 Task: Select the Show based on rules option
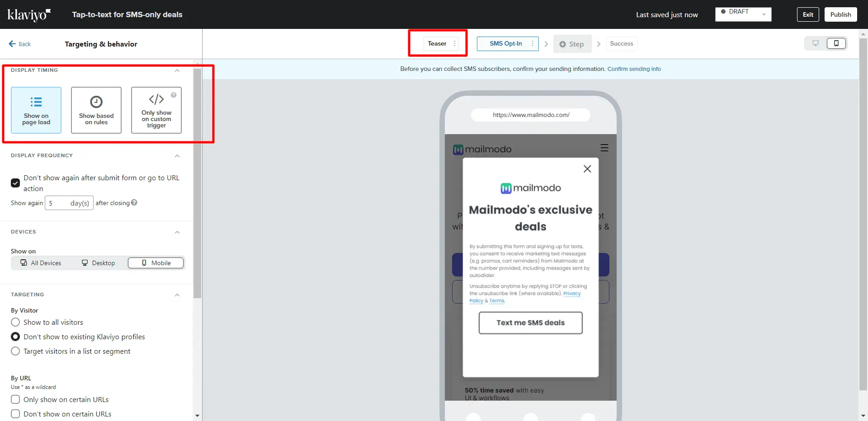96,110
